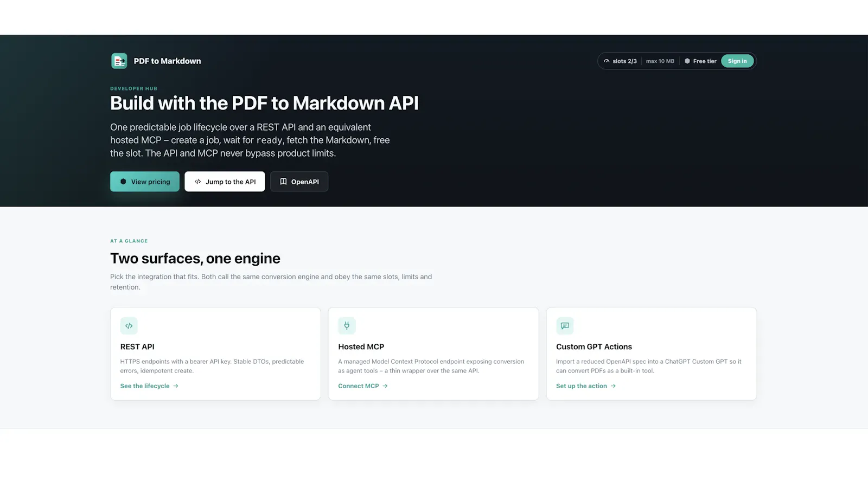
Task: Open the PDF to Markdown home link text
Action: pyautogui.click(x=167, y=61)
